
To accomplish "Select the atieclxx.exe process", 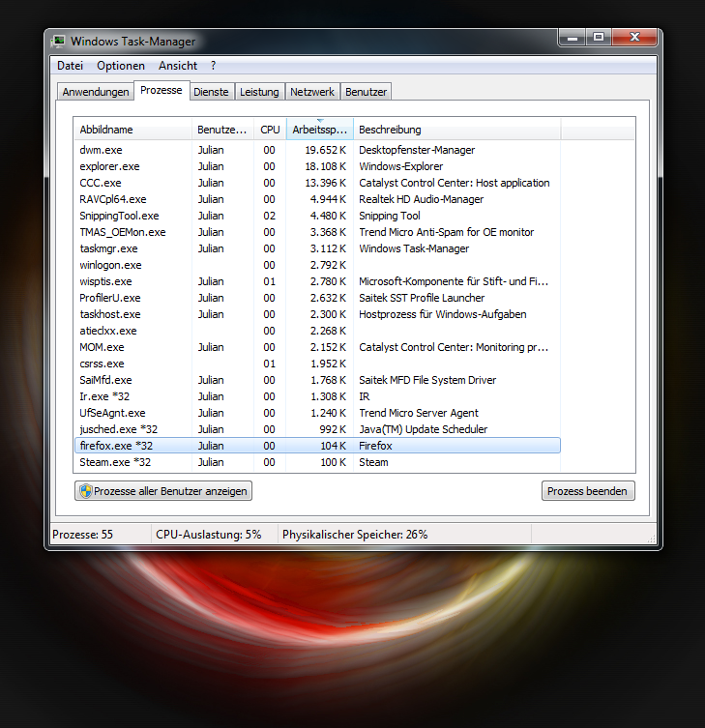I will click(x=317, y=331).
